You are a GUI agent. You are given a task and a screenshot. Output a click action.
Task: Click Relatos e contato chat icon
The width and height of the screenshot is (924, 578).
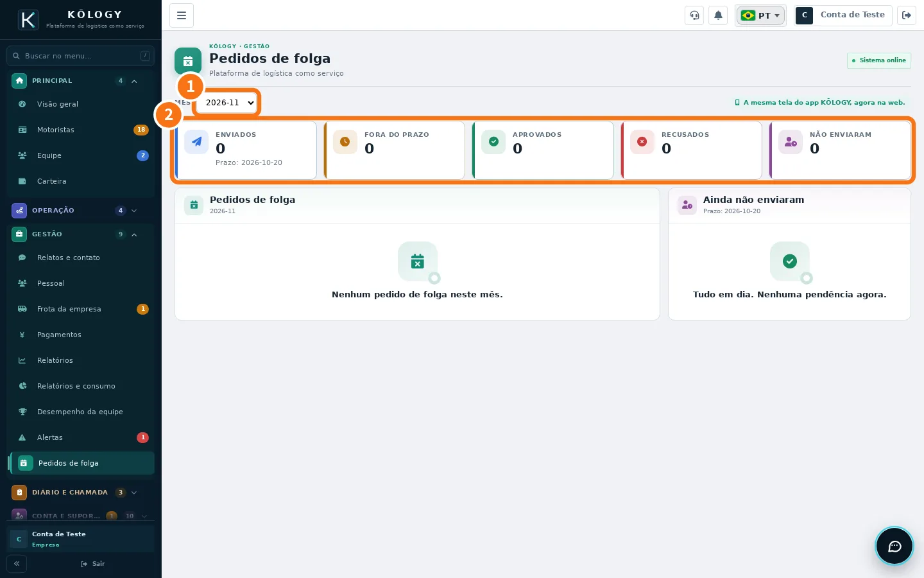tap(22, 258)
